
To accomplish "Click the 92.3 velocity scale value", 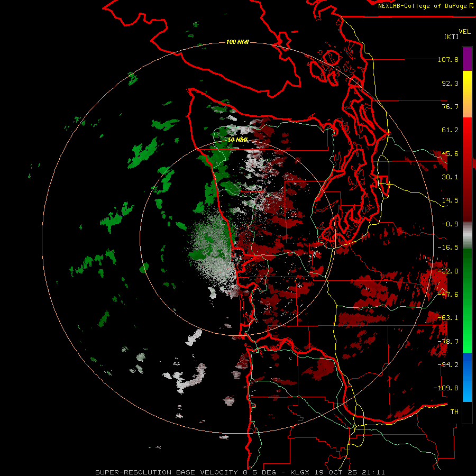I will pos(450,83).
